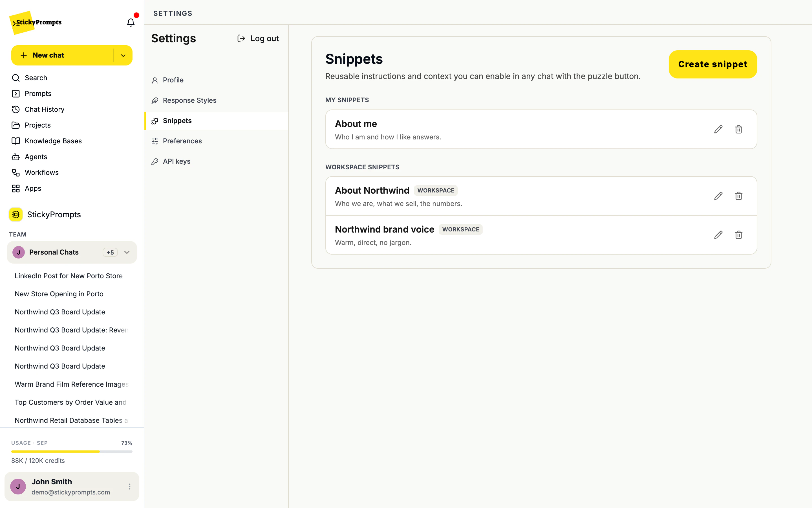
Task: Open Northwind Q3 Board Update: Reven chat
Action: pyautogui.click(x=71, y=330)
